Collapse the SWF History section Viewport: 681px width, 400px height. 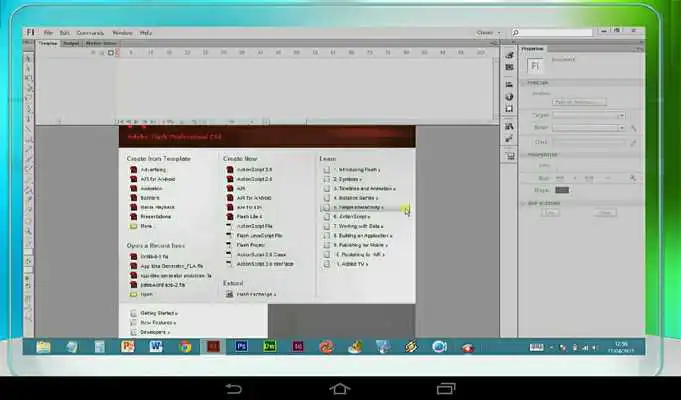click(x=524, y=203)
